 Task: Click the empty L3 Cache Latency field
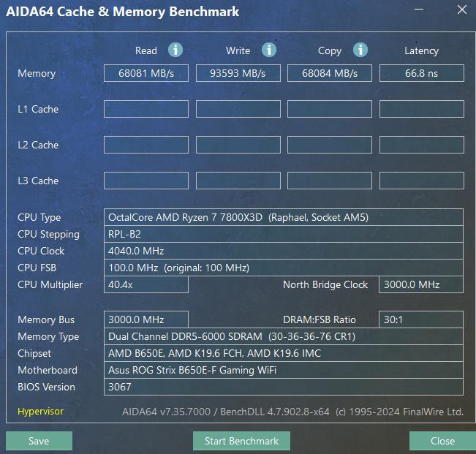421,181
